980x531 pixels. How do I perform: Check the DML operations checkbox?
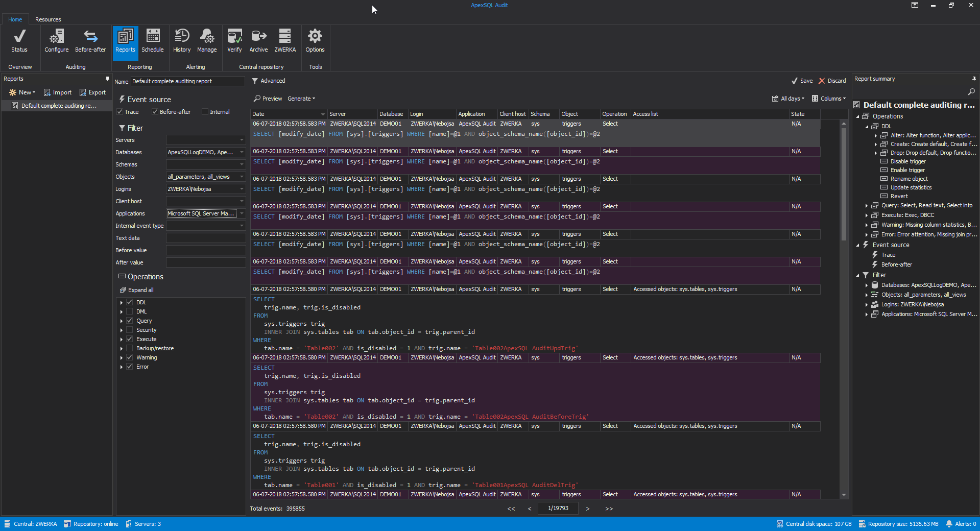pos(130,311)
